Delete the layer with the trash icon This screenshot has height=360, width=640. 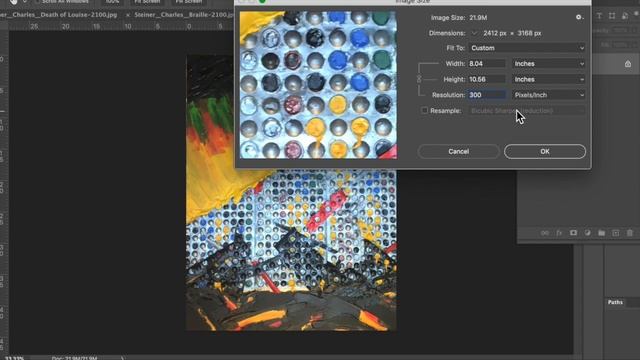point(630,233)
